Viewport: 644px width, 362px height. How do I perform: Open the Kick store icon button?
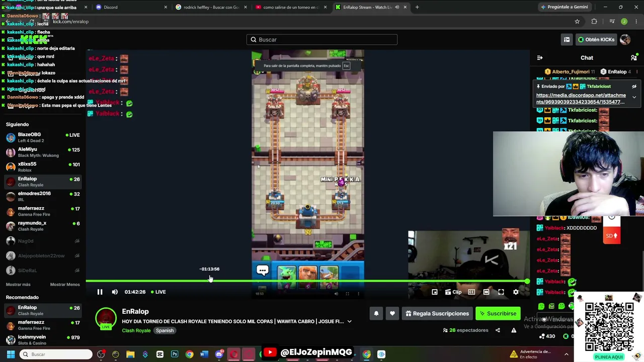coord(567,40)
